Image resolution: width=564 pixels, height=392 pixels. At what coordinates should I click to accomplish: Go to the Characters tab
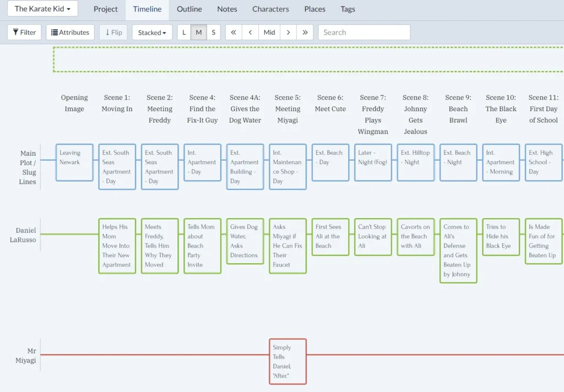[x=270, y=9]
